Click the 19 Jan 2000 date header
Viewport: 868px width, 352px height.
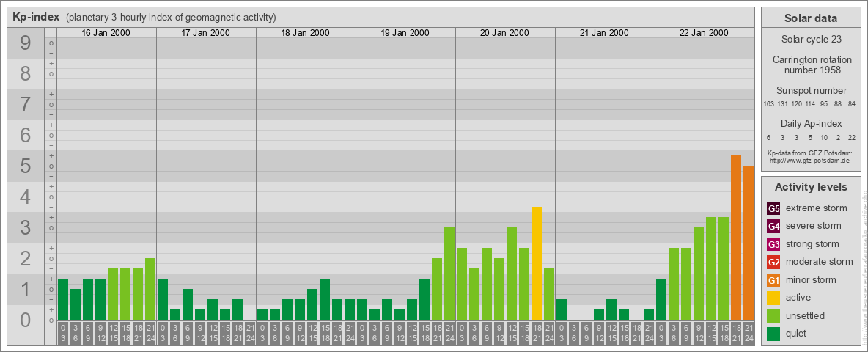pos(405,33)
